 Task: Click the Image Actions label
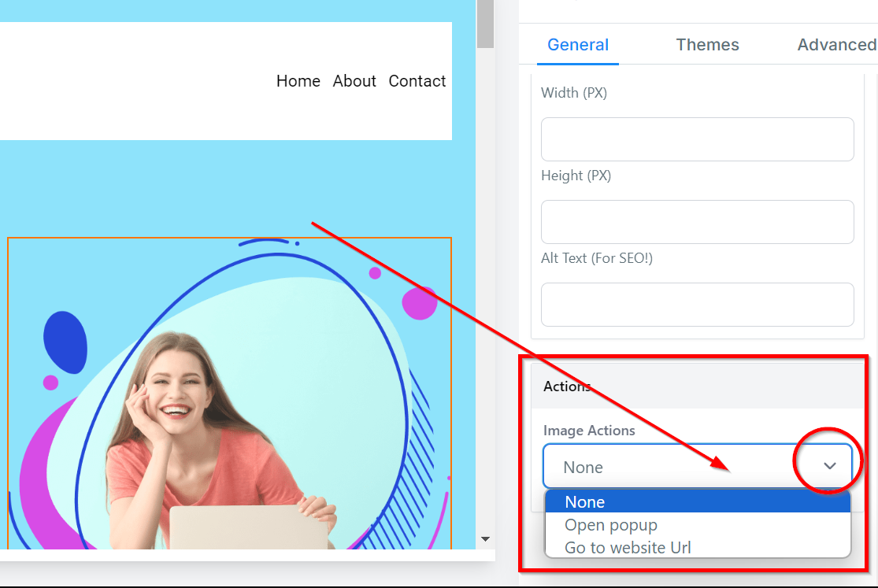click(x=589, y=431)
